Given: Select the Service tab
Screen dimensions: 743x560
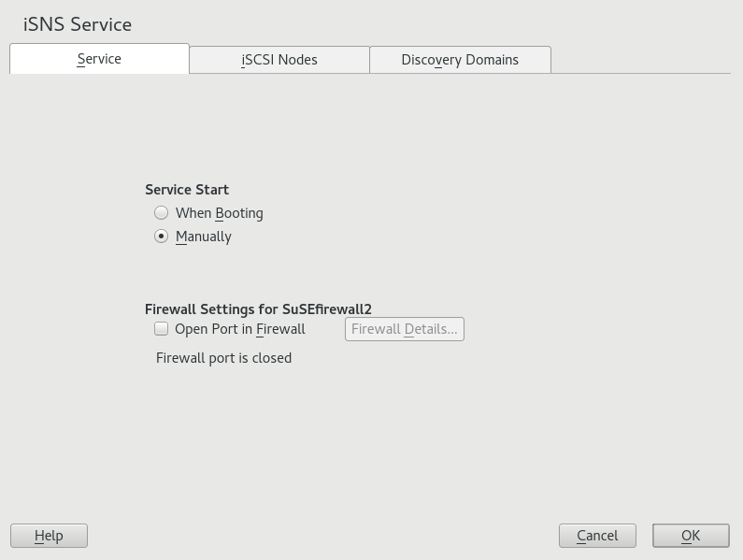Looking at the screenshot, I should point(99,59).
